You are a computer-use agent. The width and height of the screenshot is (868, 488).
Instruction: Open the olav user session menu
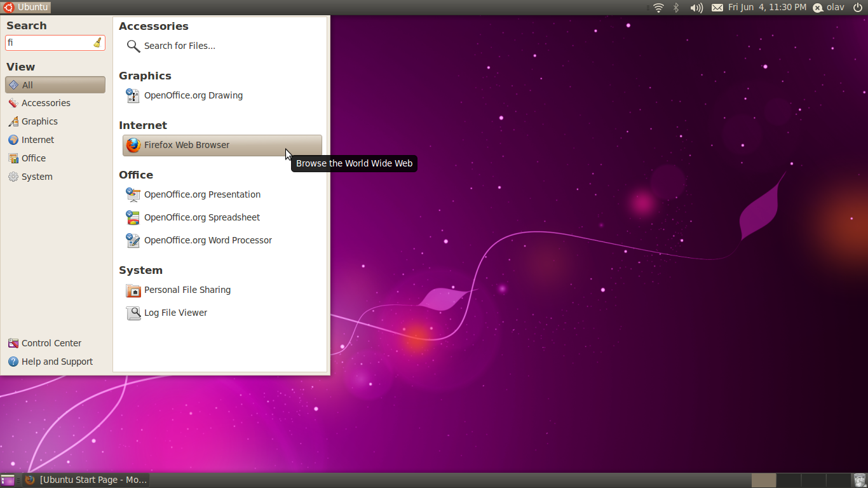click(x=829, y=8)
